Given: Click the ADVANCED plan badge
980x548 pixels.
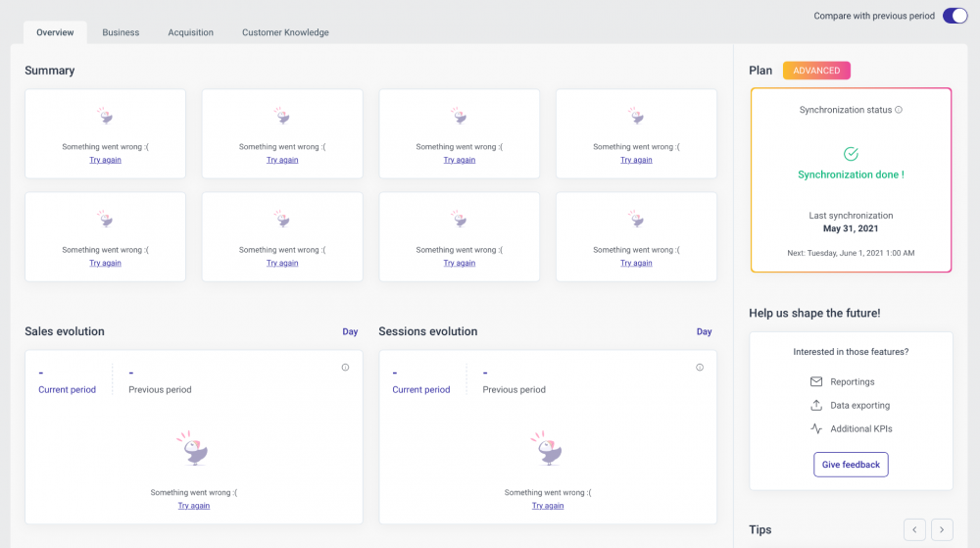Looking at the screenshot, I should point(816,71).
